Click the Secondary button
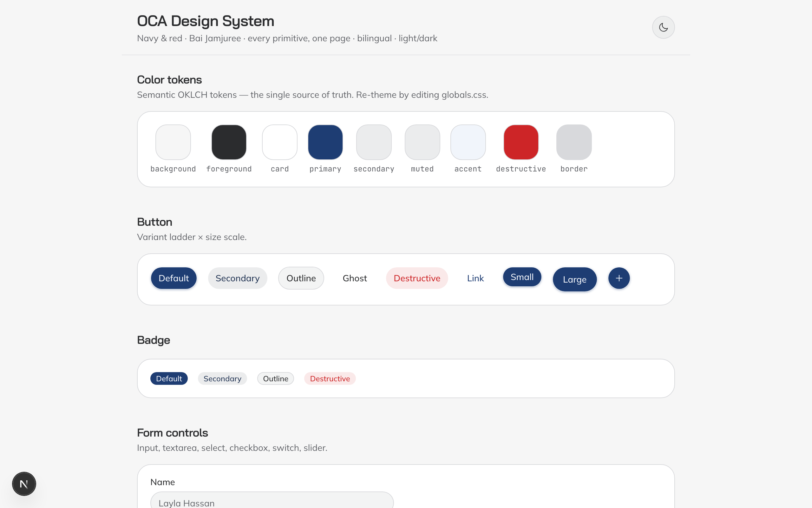Image resolution: width=812 pixels, height=508 pixels. [238, 278]
